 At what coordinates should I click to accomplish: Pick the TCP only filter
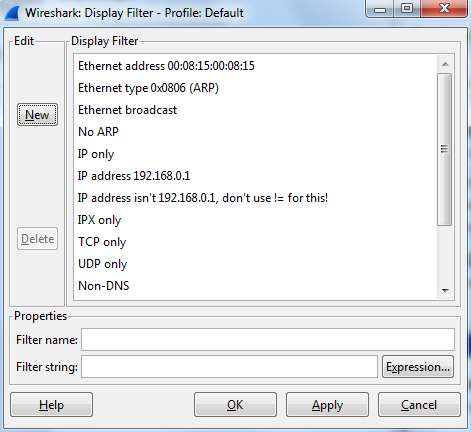(255, 242)
